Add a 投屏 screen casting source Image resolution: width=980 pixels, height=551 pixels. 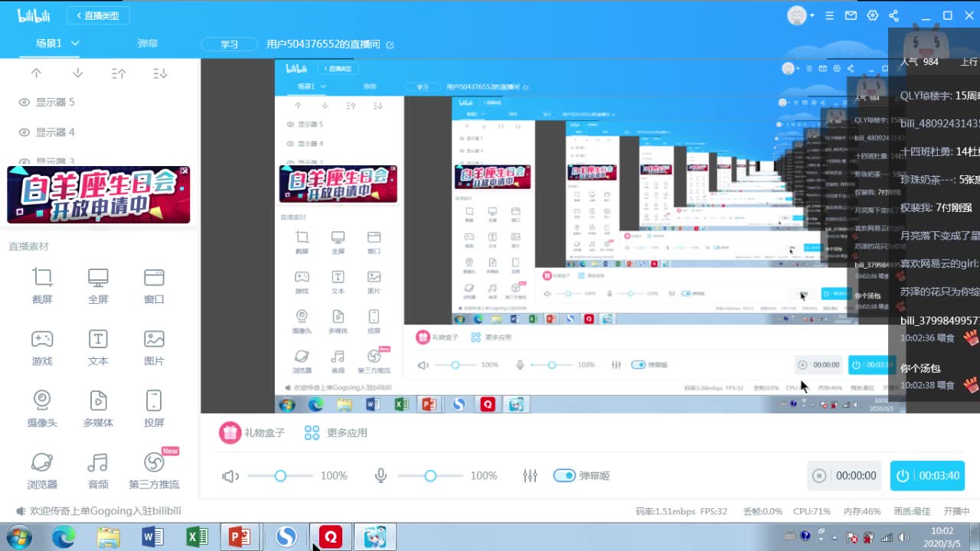(x=154, y=409)
